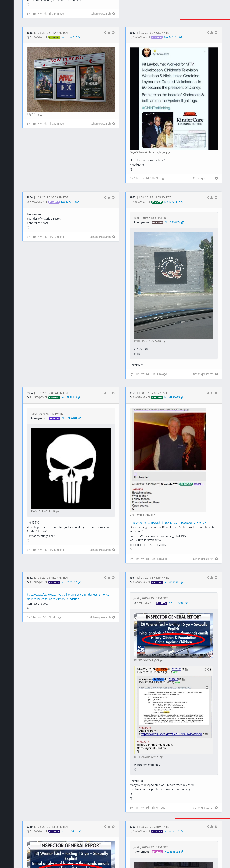Click the '#MadHatter' text in post 3367
Screen dimensions: 230x868
point(137,165)
